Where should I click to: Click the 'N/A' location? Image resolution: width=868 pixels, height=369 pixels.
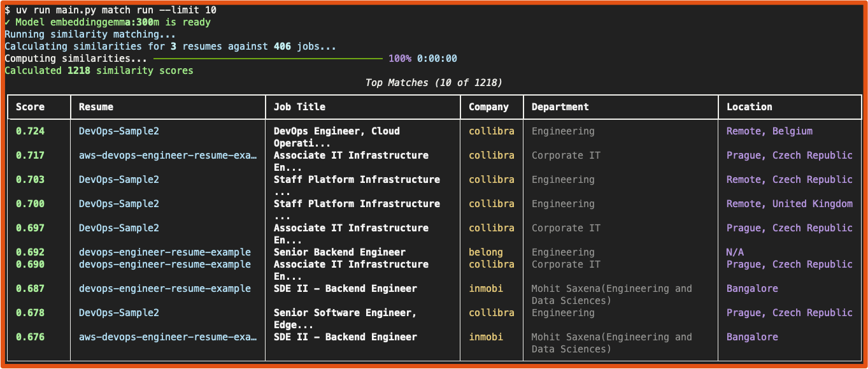point(735,252)
